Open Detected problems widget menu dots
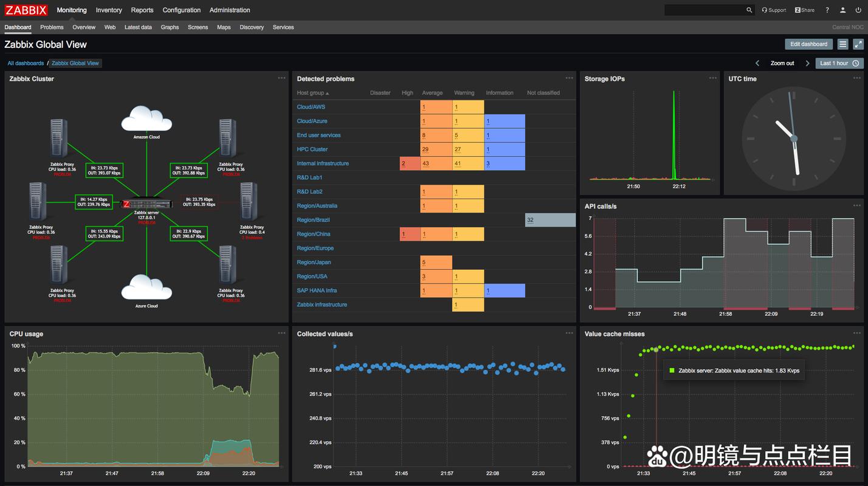The width and height of the screenshot is (868, 486). click(x=569, y=78)
